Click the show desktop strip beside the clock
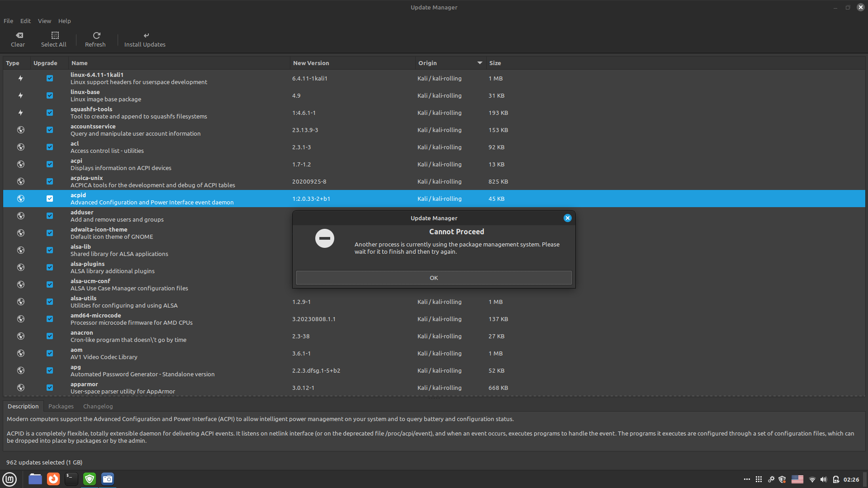868x488 pixels. tap(865, 479)
